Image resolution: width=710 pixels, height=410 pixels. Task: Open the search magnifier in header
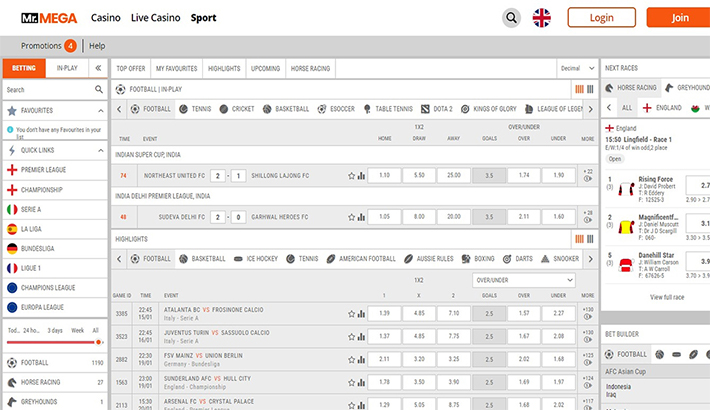[511, 18]
